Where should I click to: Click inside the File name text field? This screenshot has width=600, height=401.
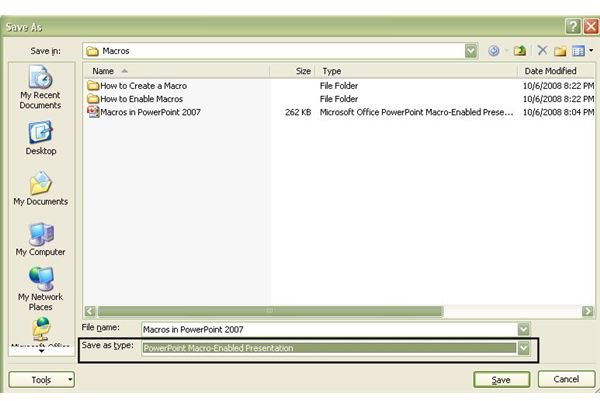point(329,329)
